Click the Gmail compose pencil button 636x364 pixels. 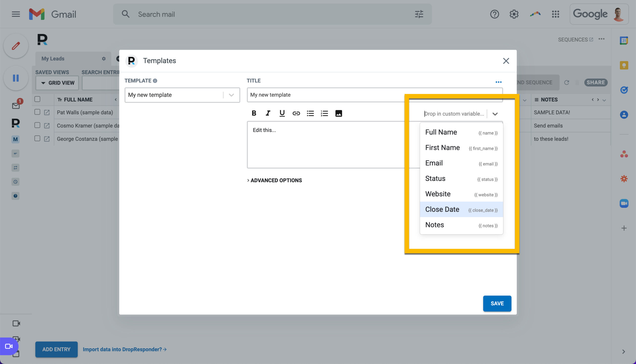point(16,46)
